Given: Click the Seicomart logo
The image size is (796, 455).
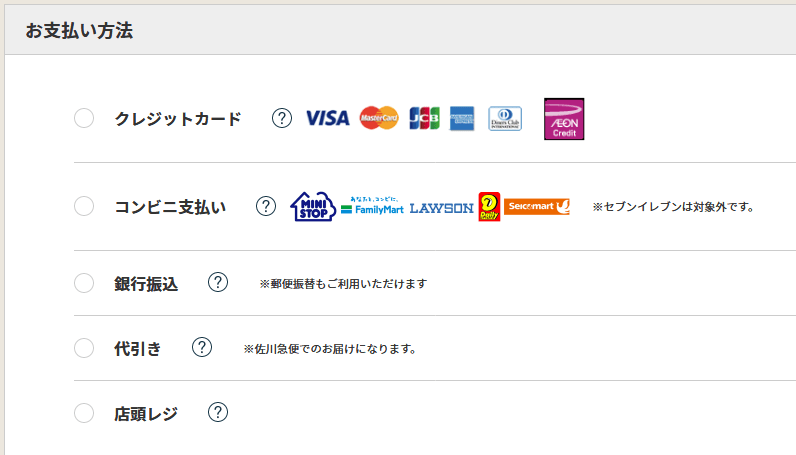Looking at the screenshot, I should 537,207.
